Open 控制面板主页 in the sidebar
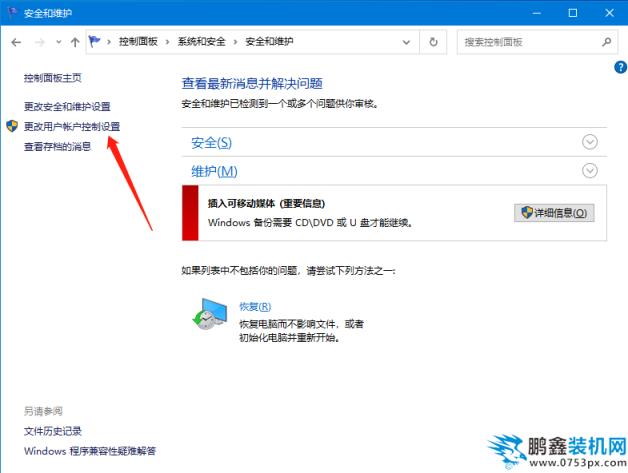 click(x=52, y=78)
